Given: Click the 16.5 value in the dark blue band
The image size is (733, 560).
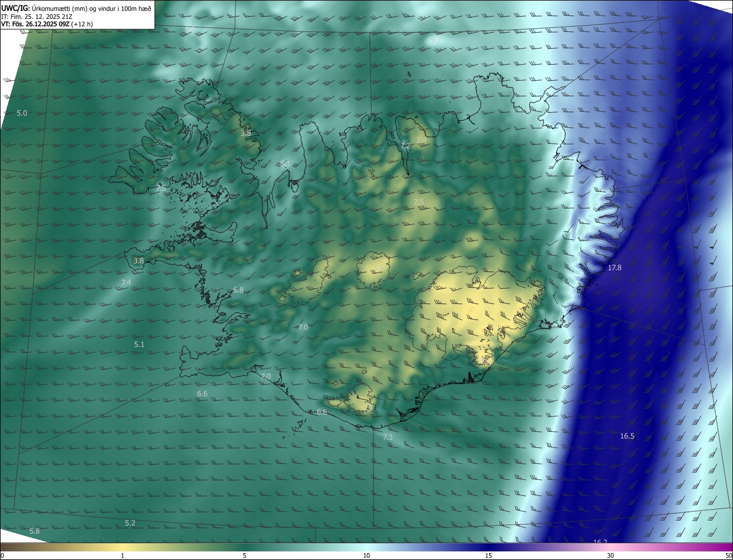Looking at the screenshot, I should point(627,436).
